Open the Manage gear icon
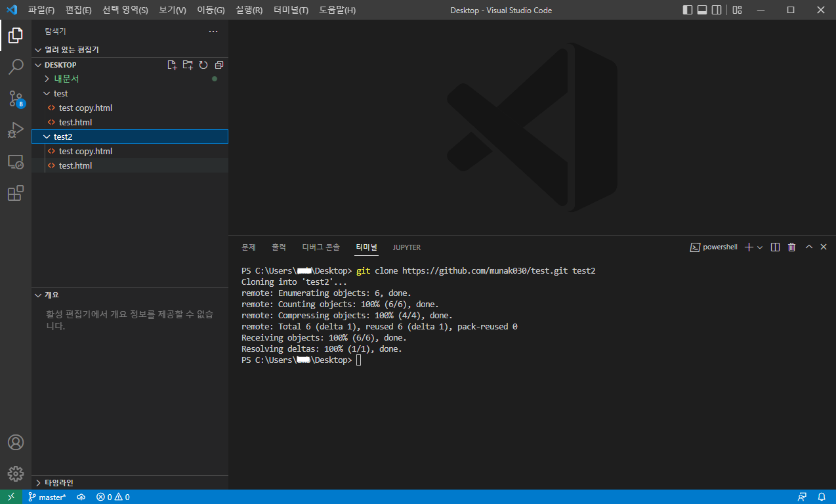Viewport: 836px width, 504px height. 16,474
